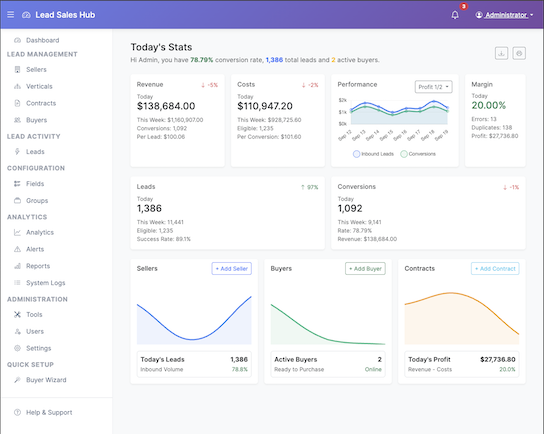Click the download stats icon button
Screen dimensions: 544x434
[x=501, y=53]
